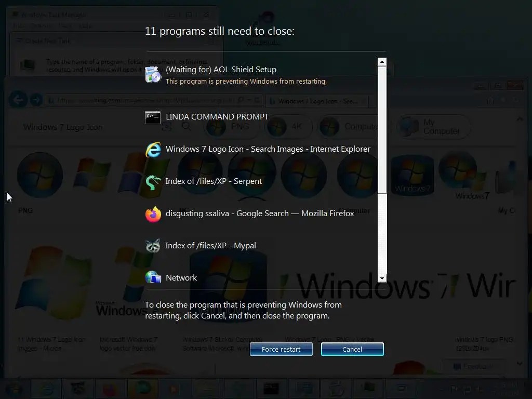The image size is (532, 399).
Task: Click the magnifier search icon in Bing
Action: 186,127
